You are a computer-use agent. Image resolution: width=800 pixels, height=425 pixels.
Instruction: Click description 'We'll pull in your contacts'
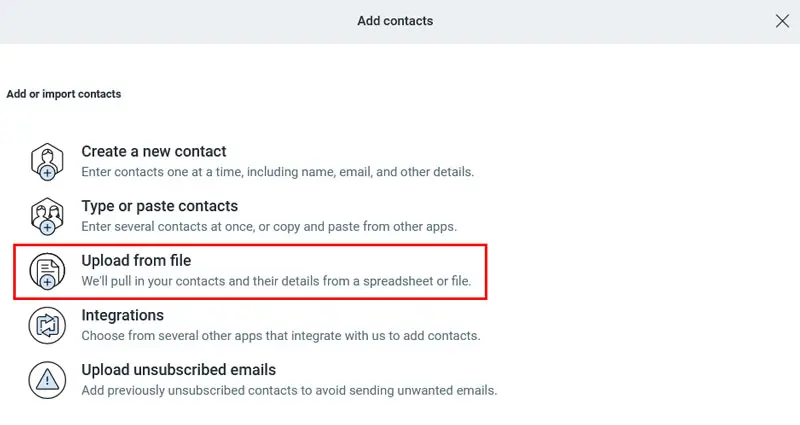coord(276,281)
